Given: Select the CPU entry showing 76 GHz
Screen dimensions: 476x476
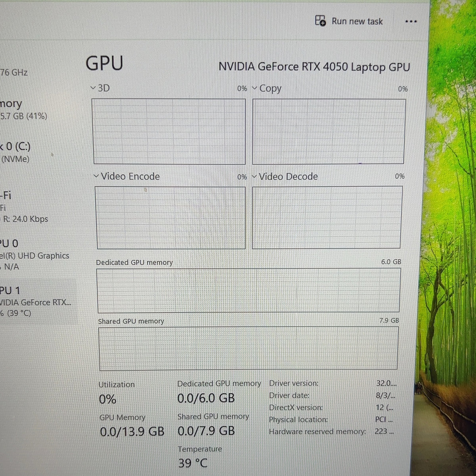Looking at the screenshot, I should [14, 72].
